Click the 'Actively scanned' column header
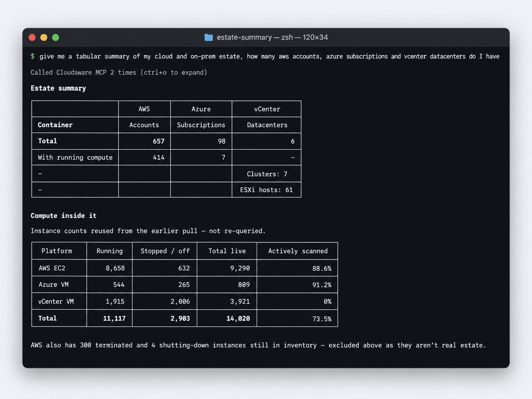The image size is (532, 399). coord(298,251)
